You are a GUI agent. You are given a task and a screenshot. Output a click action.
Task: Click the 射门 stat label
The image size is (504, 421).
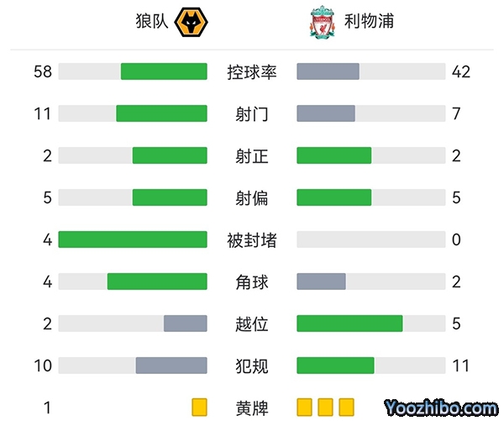tap(252, 113)
